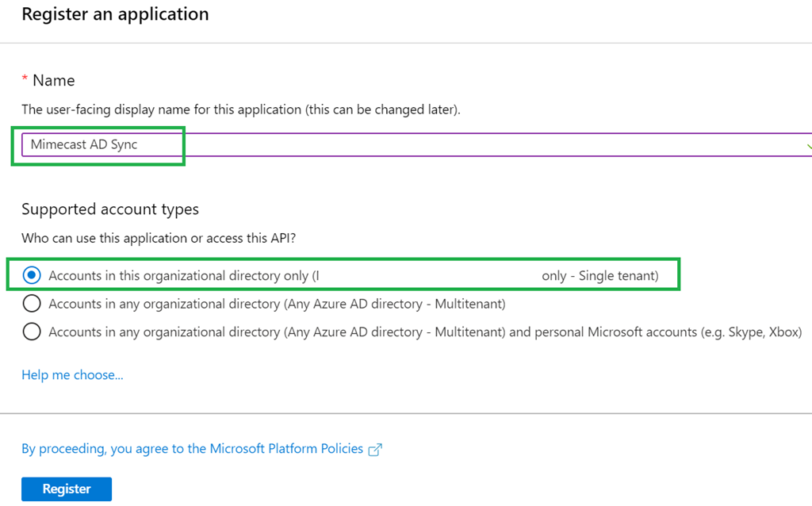Click the user-facing display name description text
Image resolution: width=812 pixels, height=506 pixels.
click(241, 109)
